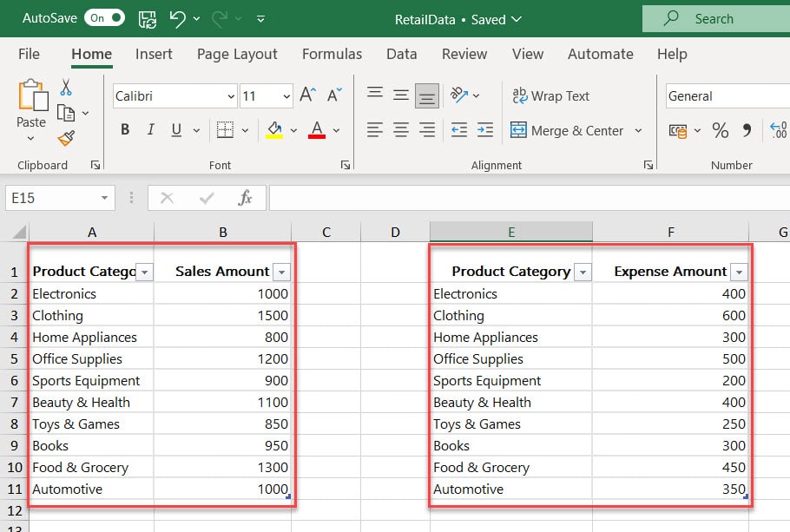Open the Alignment dialog launcher

pos(648,165)
